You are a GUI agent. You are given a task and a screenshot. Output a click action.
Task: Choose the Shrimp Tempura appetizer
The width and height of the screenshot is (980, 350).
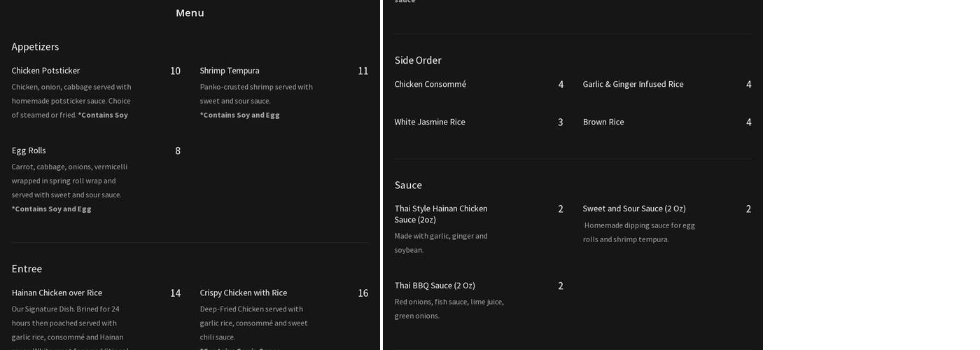coord(230,71)
